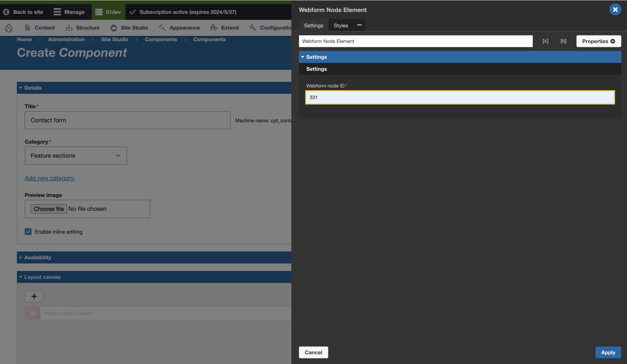Select the Settings tab in sidebar

313,25
